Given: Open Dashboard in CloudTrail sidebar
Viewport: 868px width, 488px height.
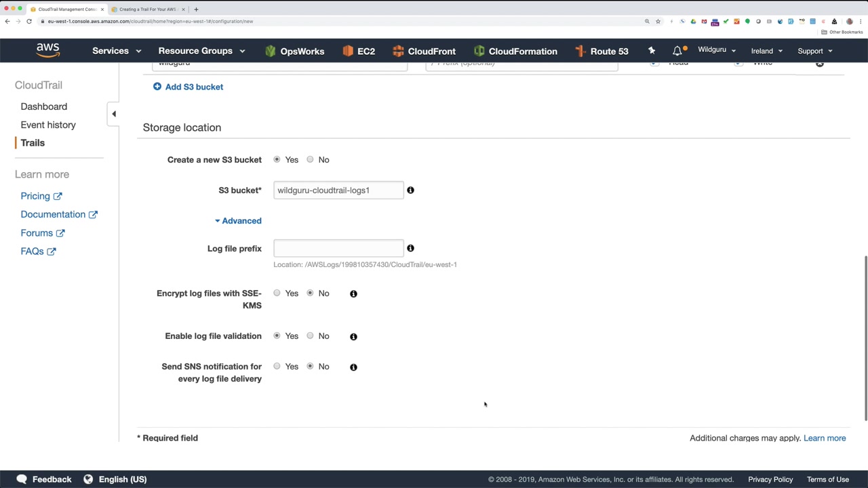Looking at the screenshot, I should click(44, 106).
